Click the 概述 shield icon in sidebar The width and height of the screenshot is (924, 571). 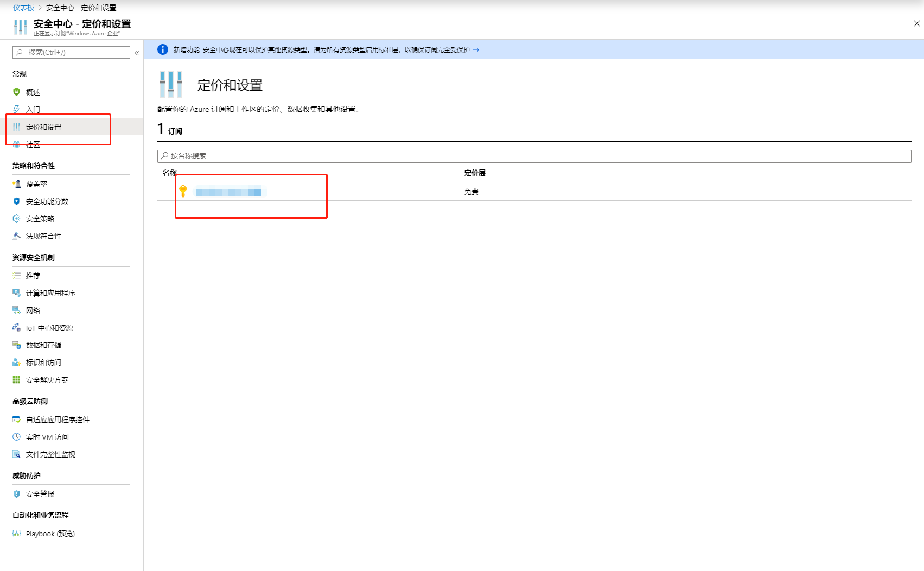point(16,92)
